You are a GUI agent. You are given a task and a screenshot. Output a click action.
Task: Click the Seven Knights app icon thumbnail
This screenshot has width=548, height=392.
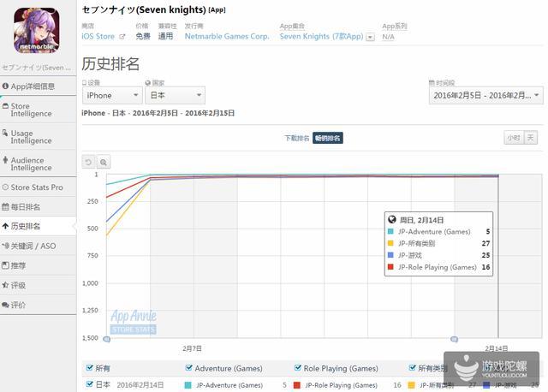coord(36,31)
